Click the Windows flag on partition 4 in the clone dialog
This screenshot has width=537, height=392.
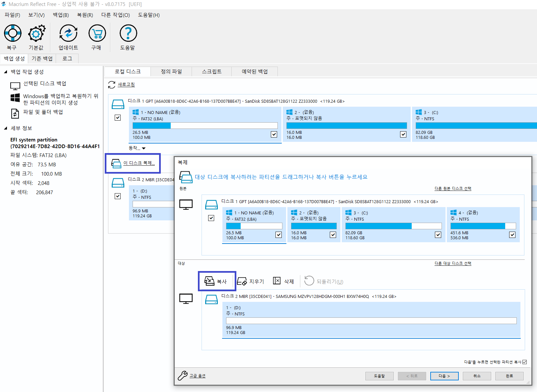[x=453, y=213]
